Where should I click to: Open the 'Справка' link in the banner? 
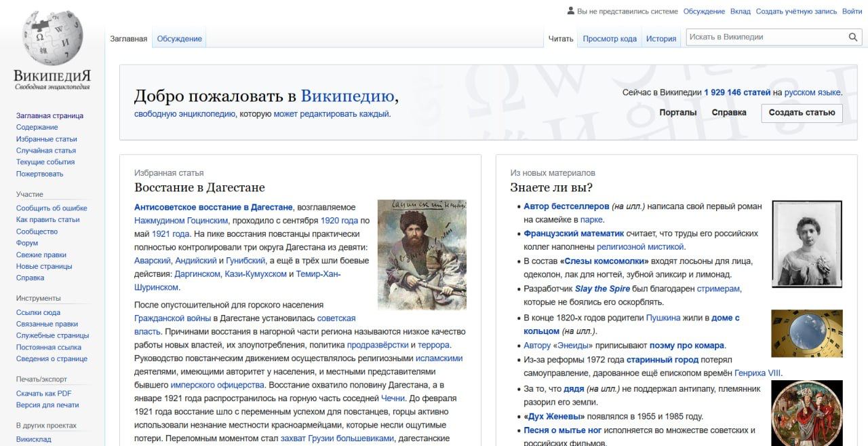coord(729,113)
